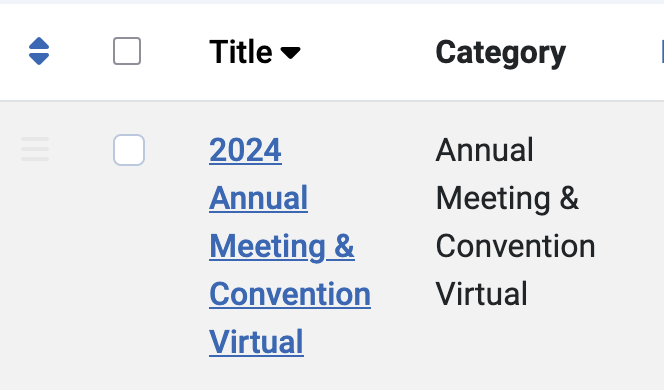Click the "Annual" line of title link
Viewport: 664px width, 390px height.
point(258,198)
